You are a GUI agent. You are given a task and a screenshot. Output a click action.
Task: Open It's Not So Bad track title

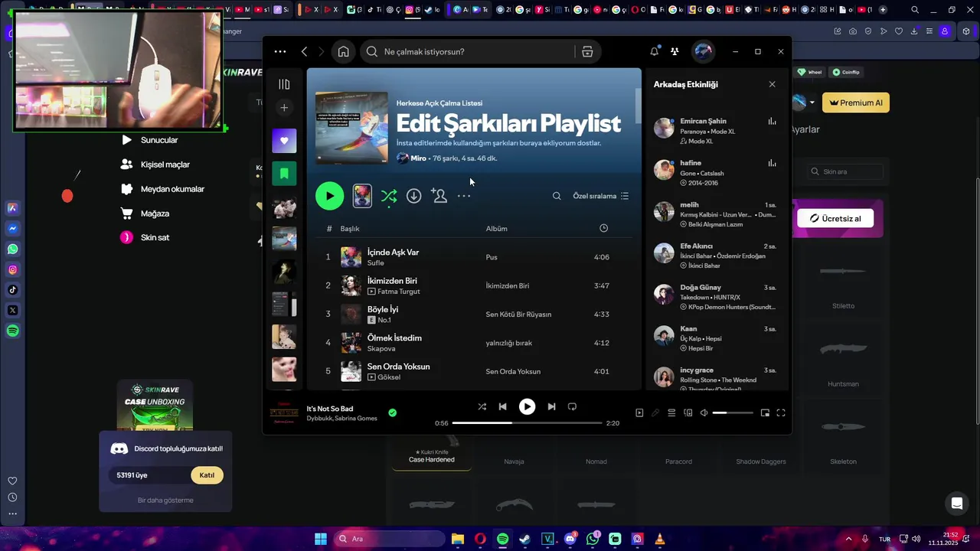tap(330, 409)
